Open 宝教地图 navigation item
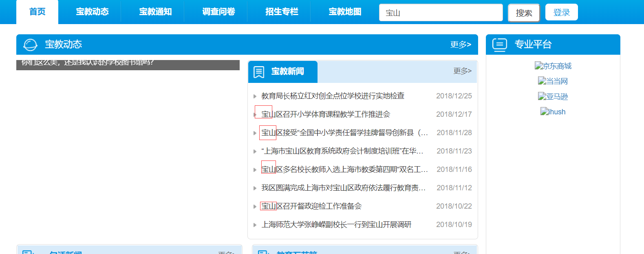The height and width of the screenshot is (254, 644). click(345, 12)
